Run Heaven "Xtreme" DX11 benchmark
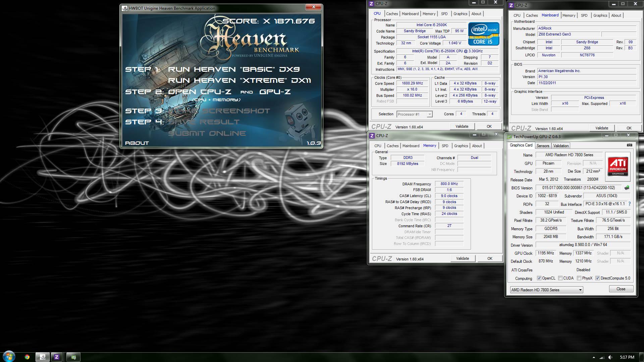 pos(239,80)
